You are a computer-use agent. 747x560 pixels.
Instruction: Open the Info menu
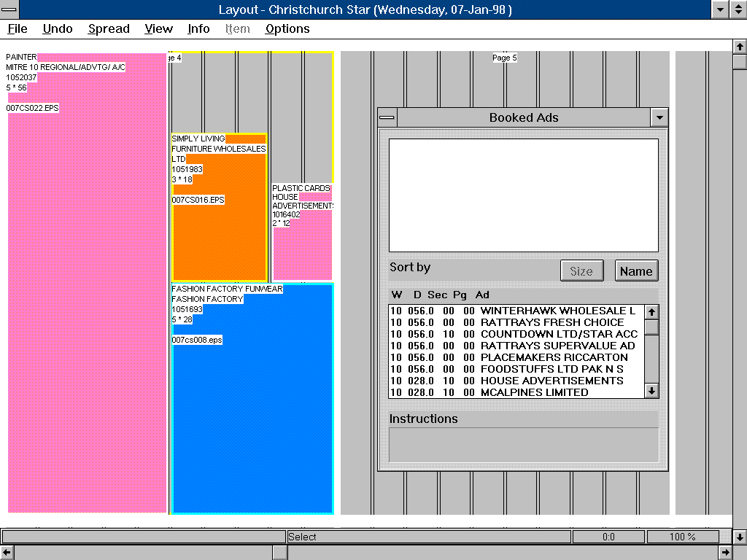pos(198,29)
